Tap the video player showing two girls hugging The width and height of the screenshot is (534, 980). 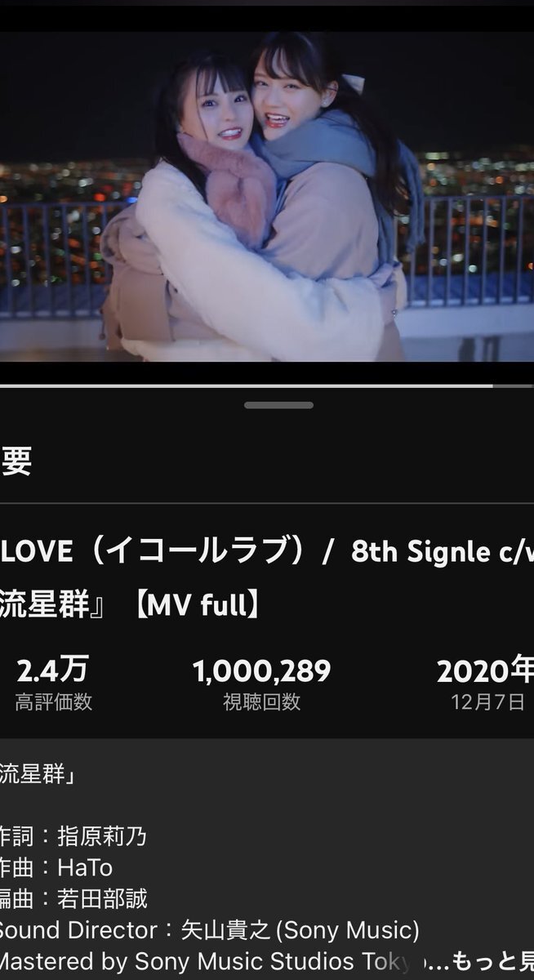pyautogui.click(x=267, y=196)
